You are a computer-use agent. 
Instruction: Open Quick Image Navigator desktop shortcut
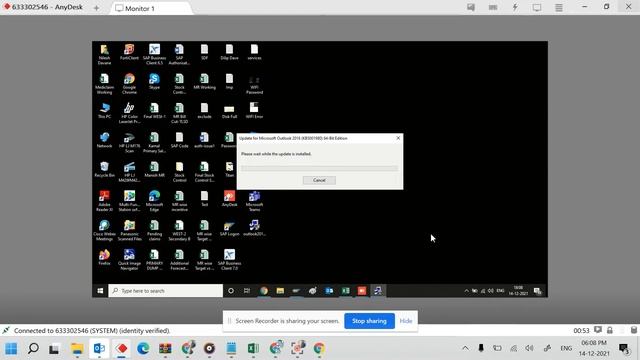click(129, 260)
